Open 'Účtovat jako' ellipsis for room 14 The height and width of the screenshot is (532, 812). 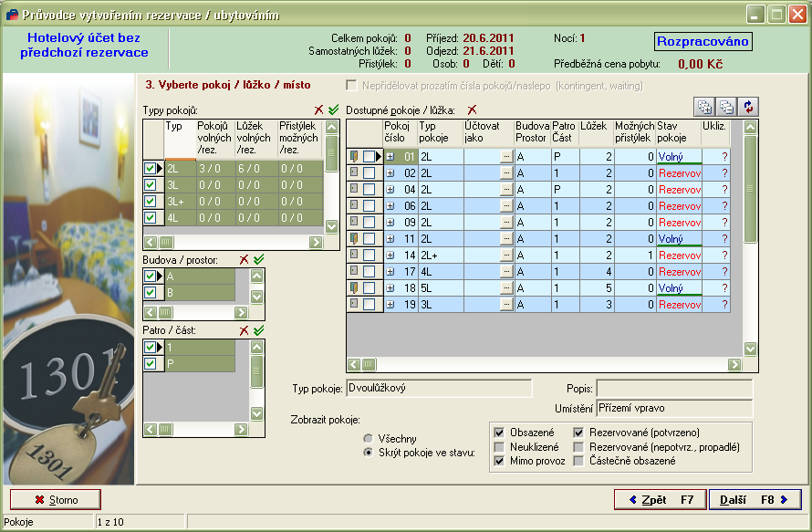[506, 256]
